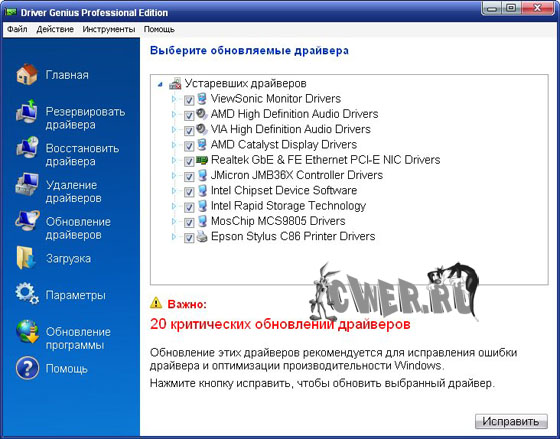Toggle VIA High Definition Audio Drivers checkbox
The width and height of the screenshot is (560, 439).
coord(189,131)
